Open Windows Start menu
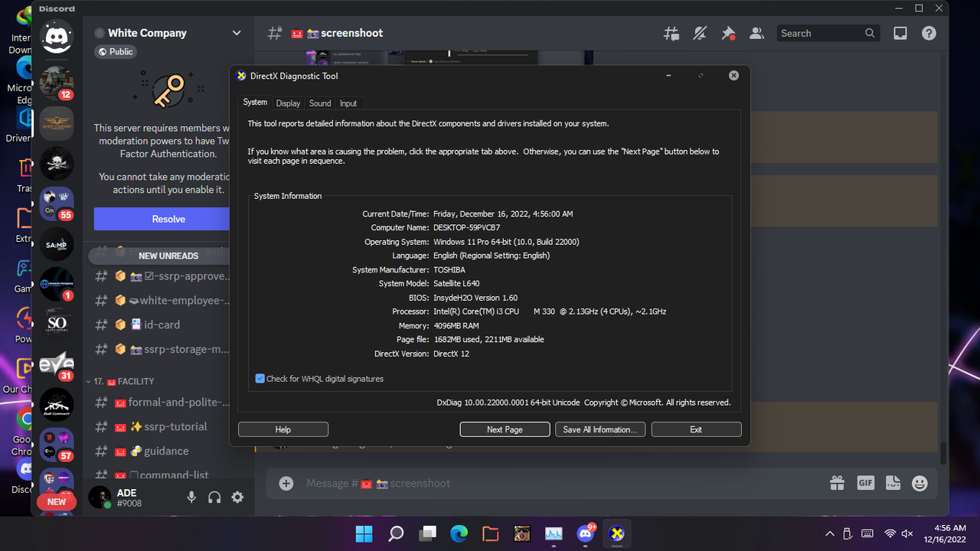This screenshot has height=551, width=980. [x=364, y=533]
